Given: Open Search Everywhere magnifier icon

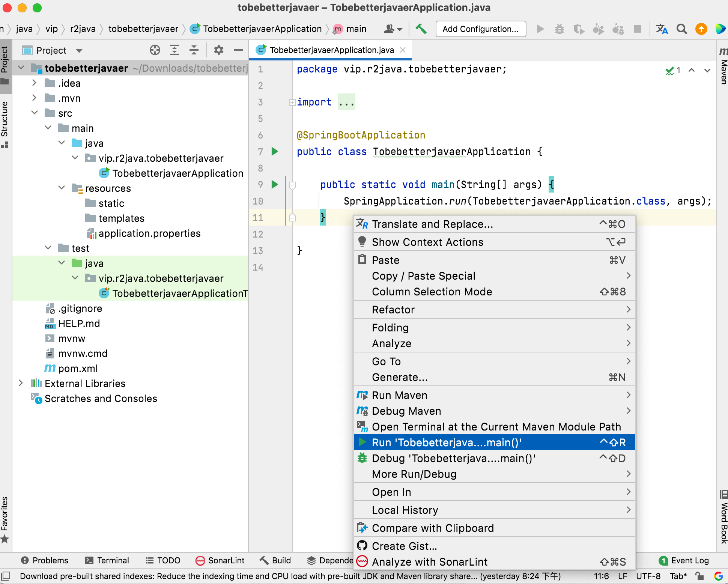Looking at the screenshot, I should click(x=681, y=29).
